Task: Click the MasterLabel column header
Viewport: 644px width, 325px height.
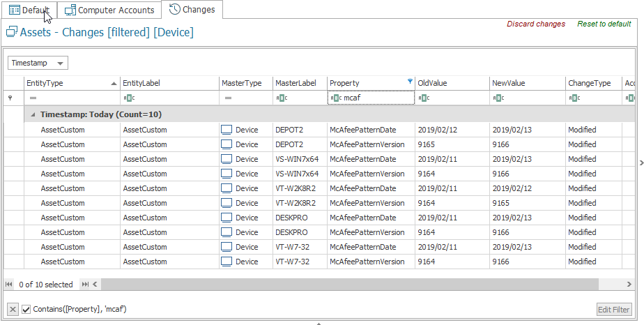Action: [x=300, y=83]
